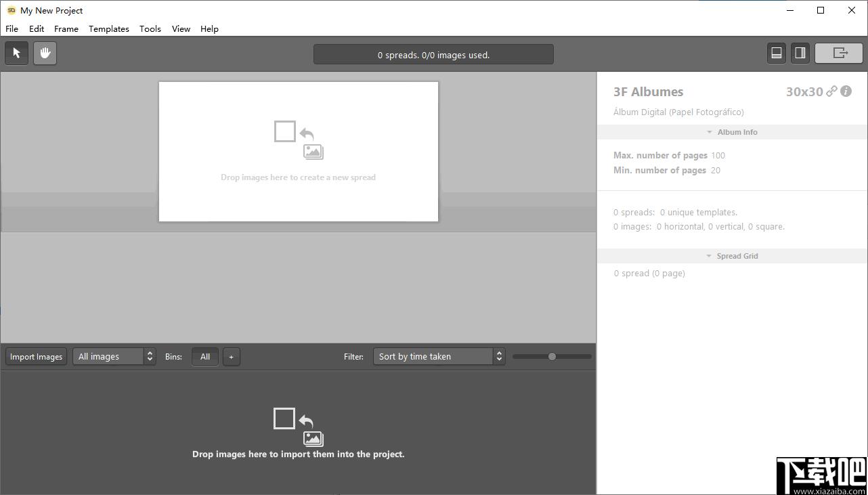Image resolution: width=868 pixels, height=495 pixels.
Task: Open the View menu
Action: pyautogui.click(x=181, y=28)
